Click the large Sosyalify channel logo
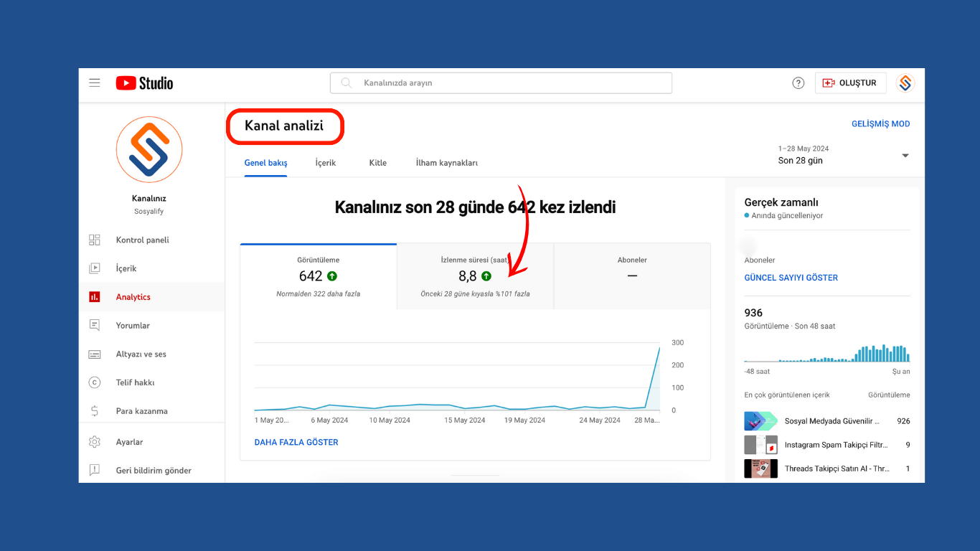This screenshot has height=551, width=980. 149,150
